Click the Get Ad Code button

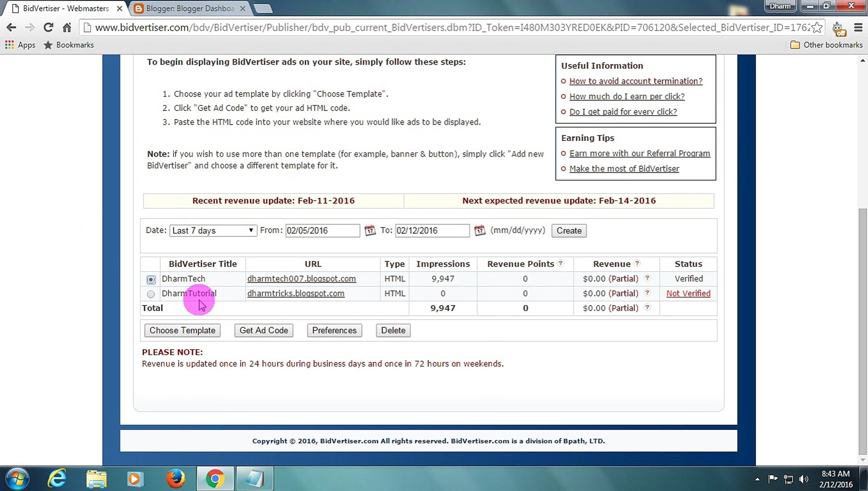click(264, 331)
